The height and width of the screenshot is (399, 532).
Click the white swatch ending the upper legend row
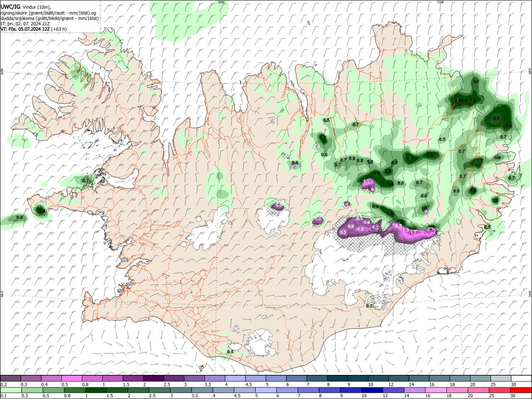521,378
